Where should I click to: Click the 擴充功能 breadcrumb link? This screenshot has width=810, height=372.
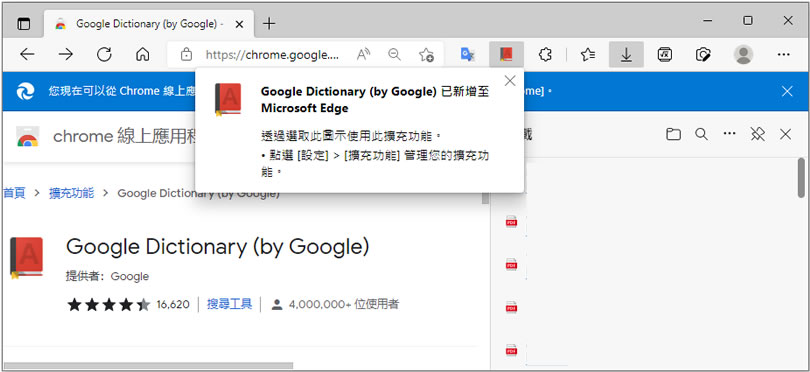[71, 193]
